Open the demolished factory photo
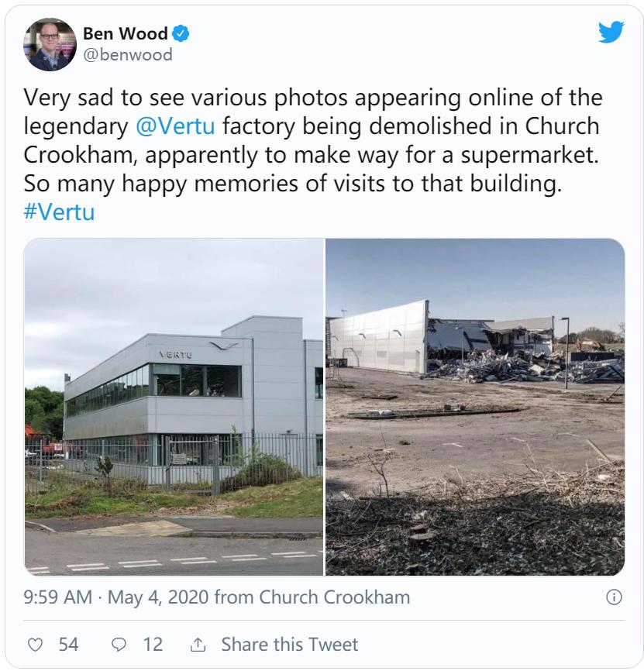 pyautogui.click(x=475, y=407)
